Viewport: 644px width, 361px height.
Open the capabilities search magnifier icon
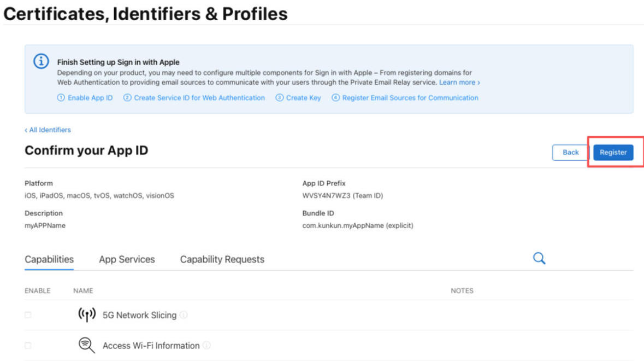pos(539,258)
